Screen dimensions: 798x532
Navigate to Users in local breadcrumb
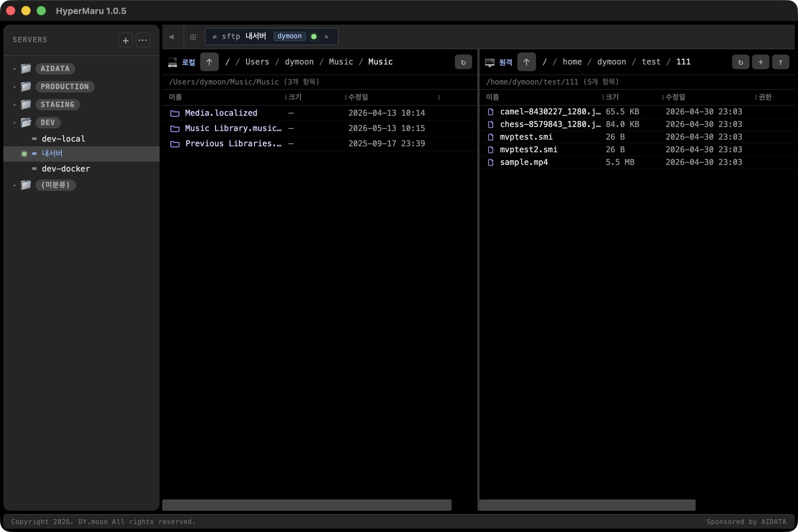tap(257, 62)
